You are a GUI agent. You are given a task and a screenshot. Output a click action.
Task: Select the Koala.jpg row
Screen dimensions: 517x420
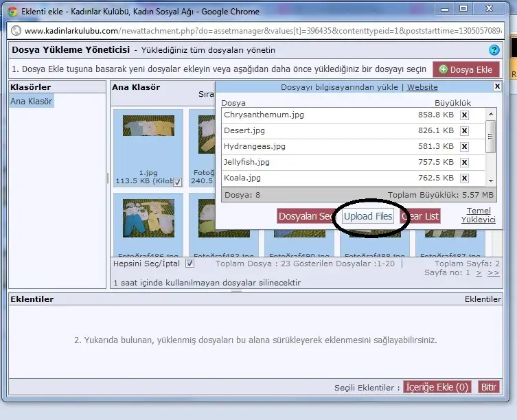(x=353, y=178)
